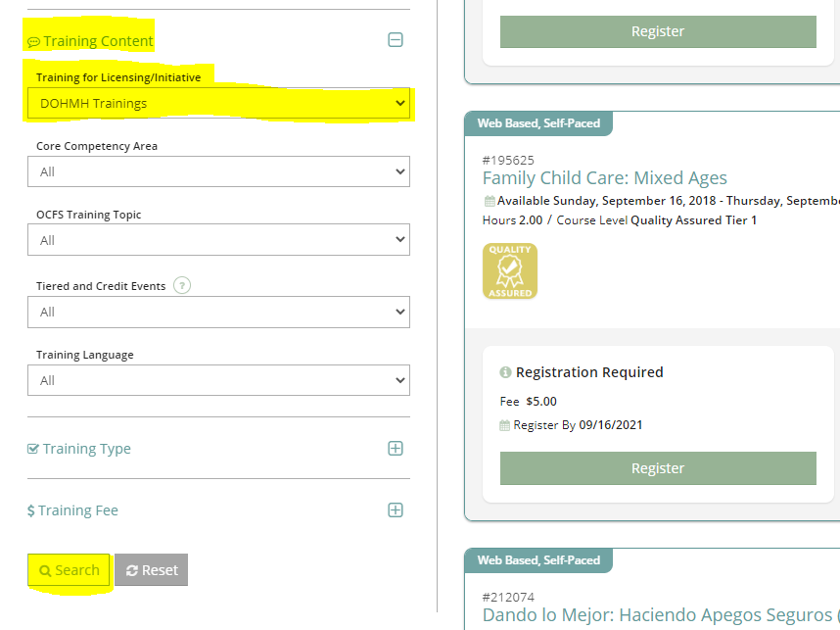
Task: Click the calendar icon on the availability dates line
Action: [489, 201]
